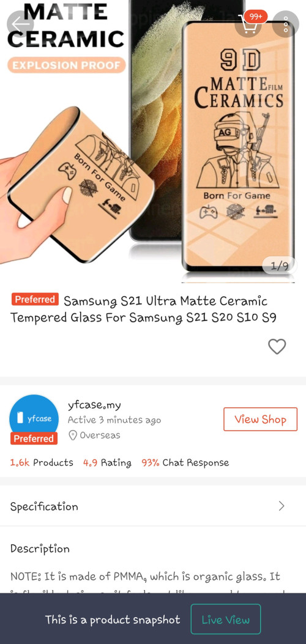This screenshot has width=306, height=644.
Task: Click the yfcase shop avatar logo
Action: pos(34,419)
